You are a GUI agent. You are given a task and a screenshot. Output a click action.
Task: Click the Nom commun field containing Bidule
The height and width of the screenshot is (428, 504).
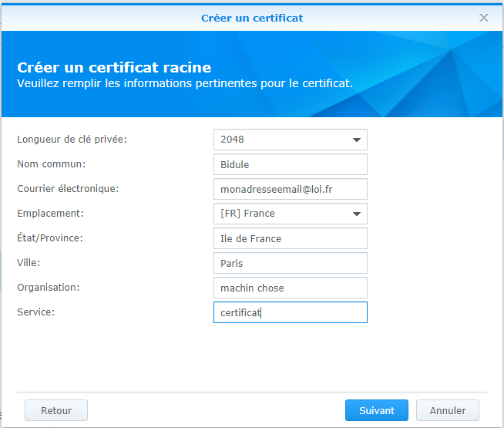(291, 164)
